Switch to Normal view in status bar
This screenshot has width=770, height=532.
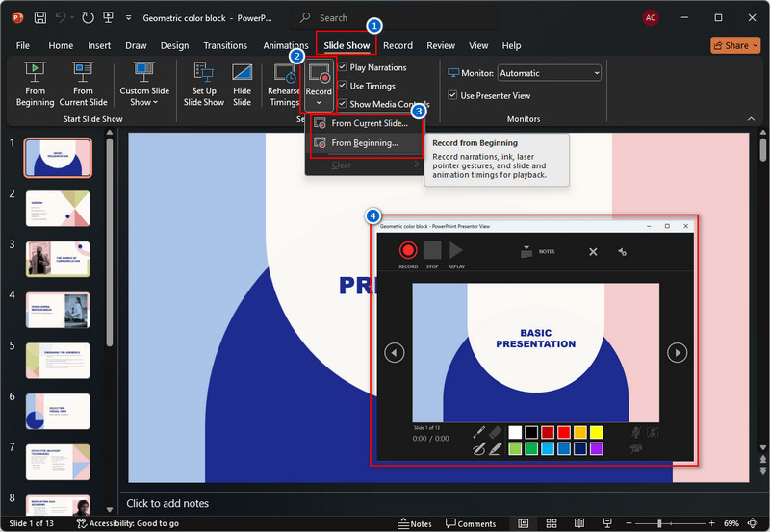[x=523, y=523]
